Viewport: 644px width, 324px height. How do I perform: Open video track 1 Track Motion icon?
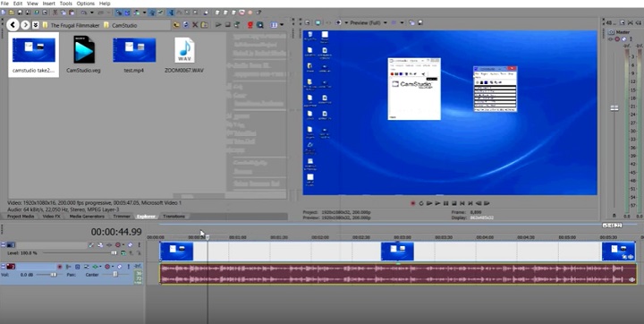point(100,245)
